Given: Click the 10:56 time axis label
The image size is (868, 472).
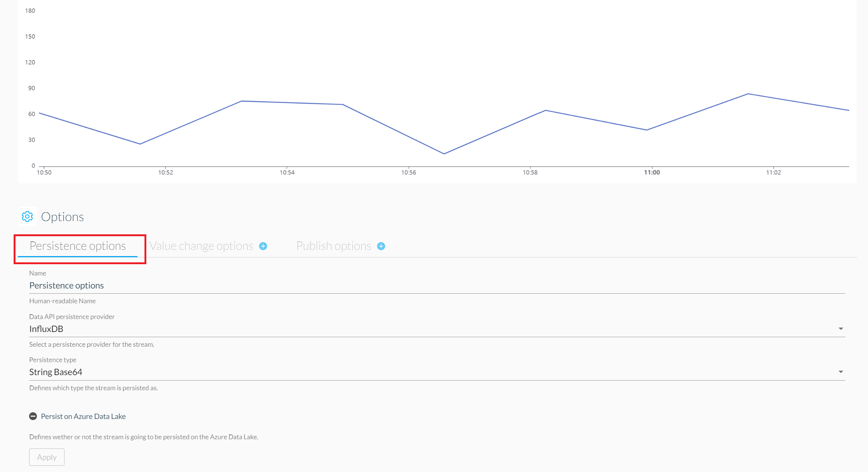Looking at the screenshot, I should [408, 172].
